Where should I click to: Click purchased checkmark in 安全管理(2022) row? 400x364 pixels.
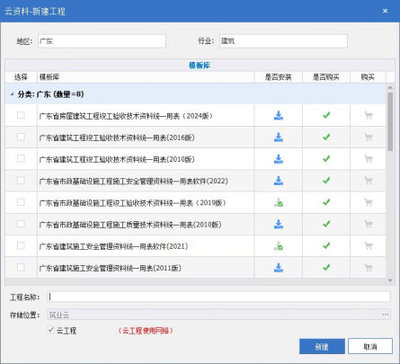326,180
